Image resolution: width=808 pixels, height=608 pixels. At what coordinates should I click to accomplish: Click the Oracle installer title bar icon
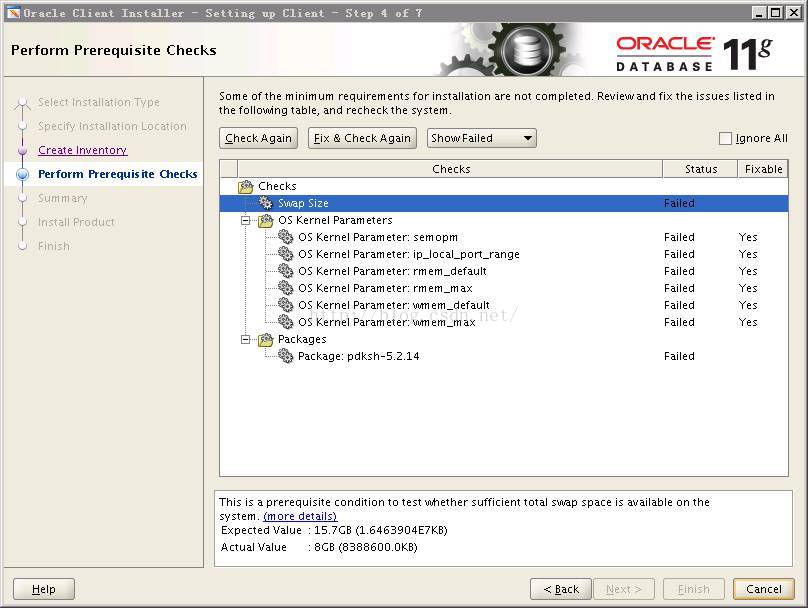13,13
